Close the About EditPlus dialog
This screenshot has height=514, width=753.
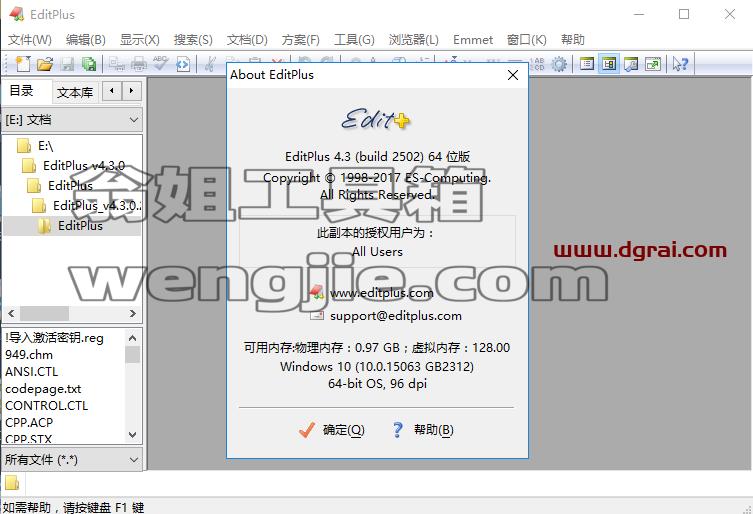[x=513, y=75]
